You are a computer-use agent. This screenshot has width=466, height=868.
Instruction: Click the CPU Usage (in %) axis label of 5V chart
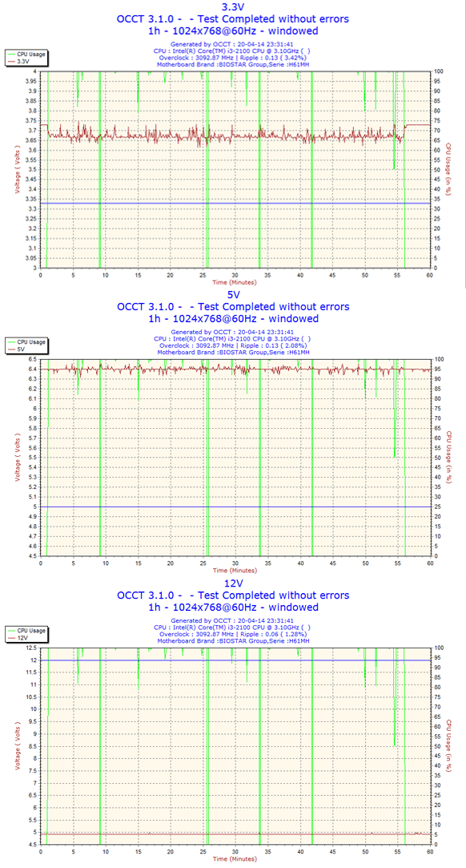tap(449, 458)
